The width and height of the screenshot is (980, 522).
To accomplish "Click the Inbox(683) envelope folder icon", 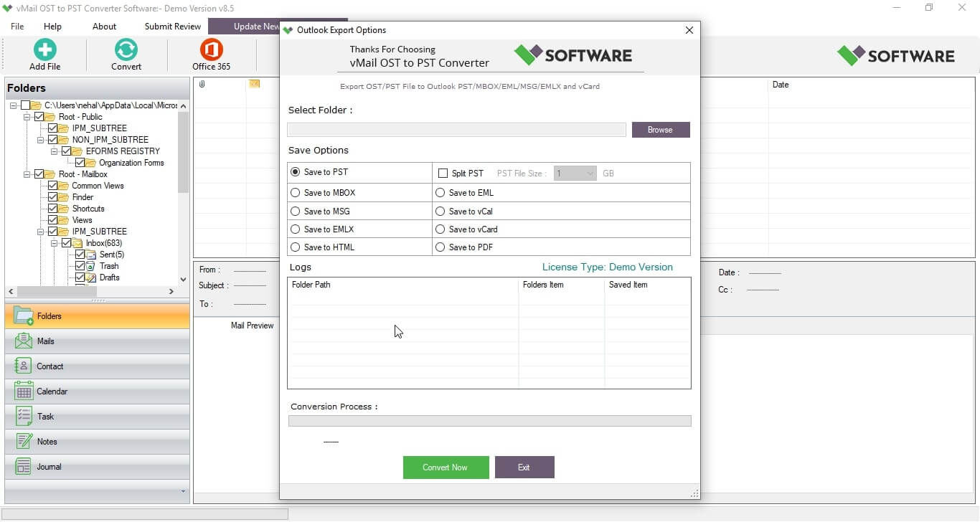I will pyautogui.click(x=77, y=243).
